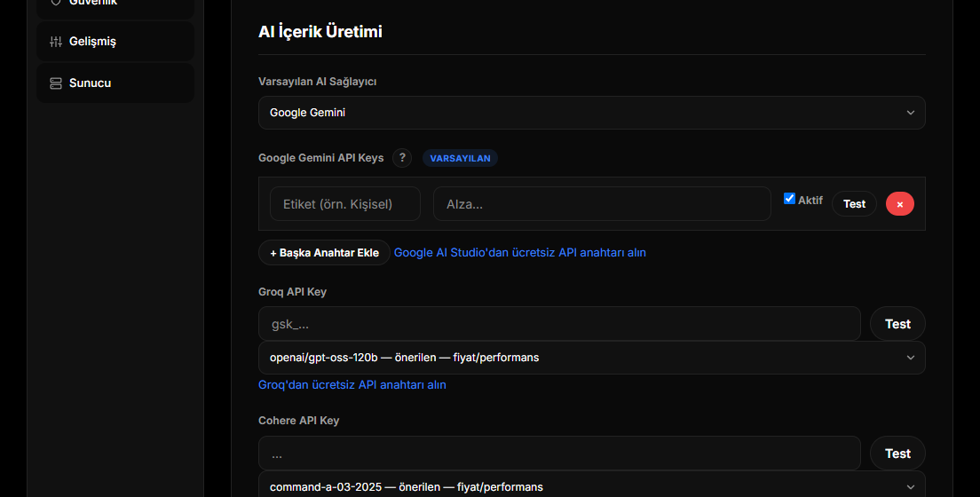
Task: Click the question mark help icon
Action: 402,158
